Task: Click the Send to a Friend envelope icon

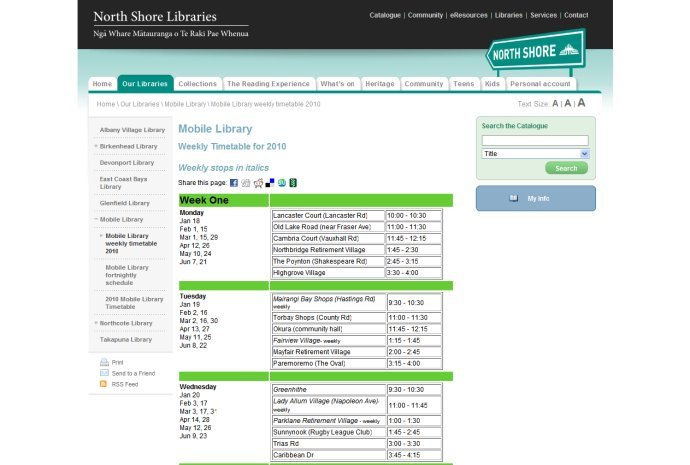Action: [x=103, y=373]
